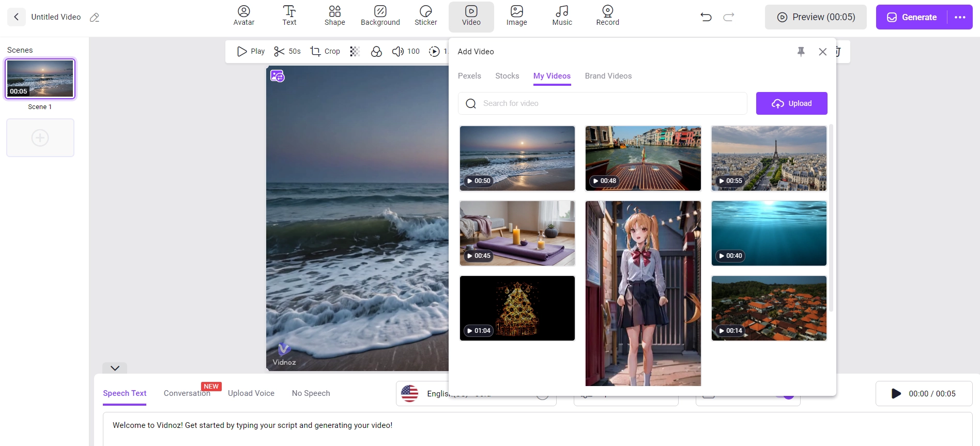Viewport: 980px width, 446px height.
Task: Open more options beside Generate
Action: (960, 17)
